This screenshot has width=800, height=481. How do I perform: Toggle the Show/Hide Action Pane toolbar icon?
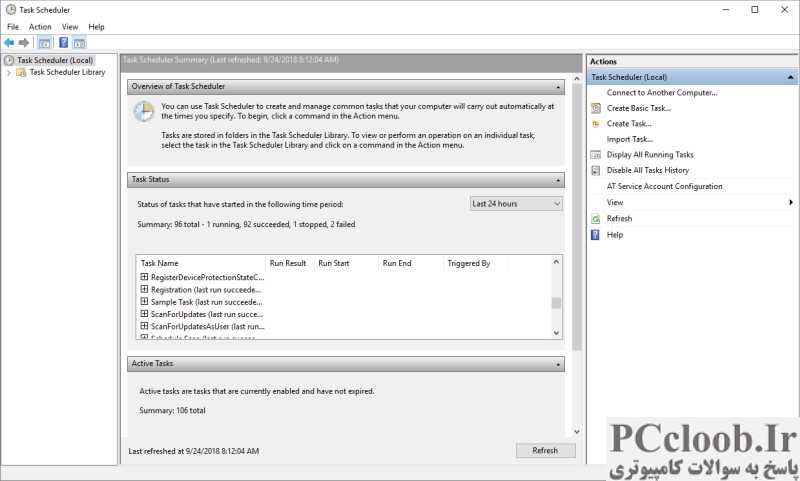79,43
